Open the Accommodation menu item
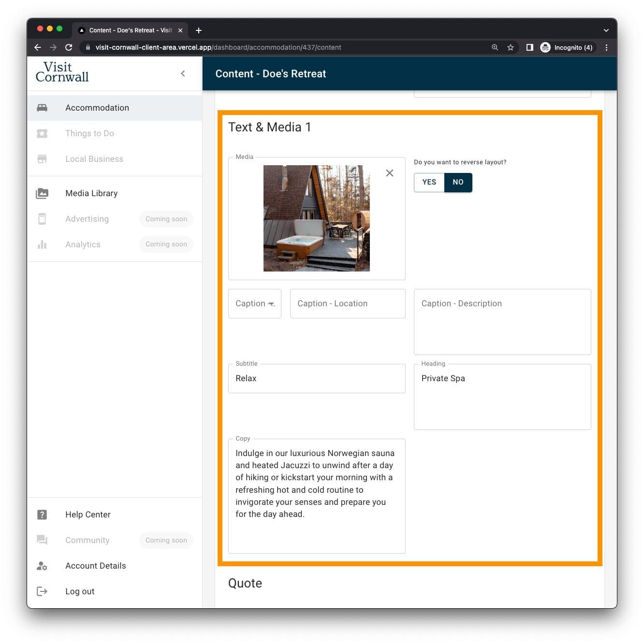 point(97,108)
